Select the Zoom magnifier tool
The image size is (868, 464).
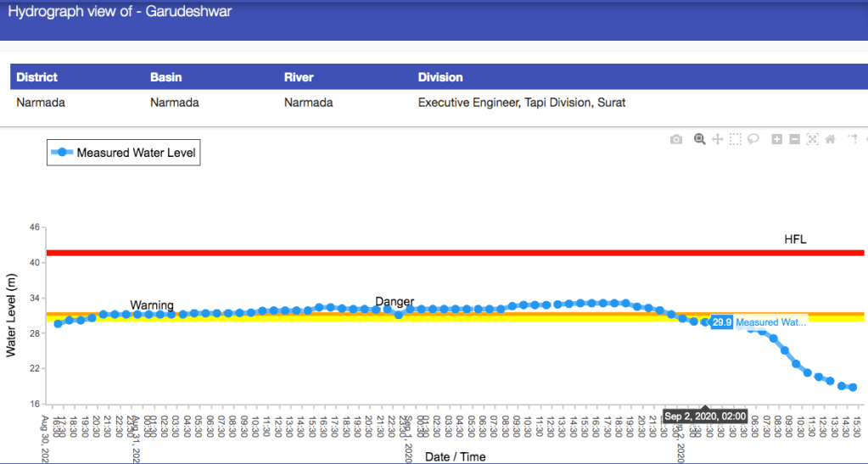(700, 139)
